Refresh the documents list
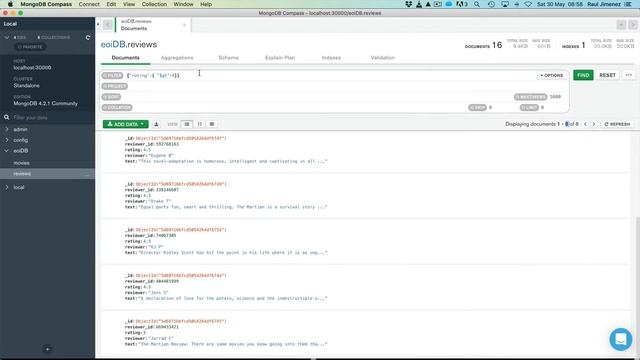 click(x=617, y=124)
